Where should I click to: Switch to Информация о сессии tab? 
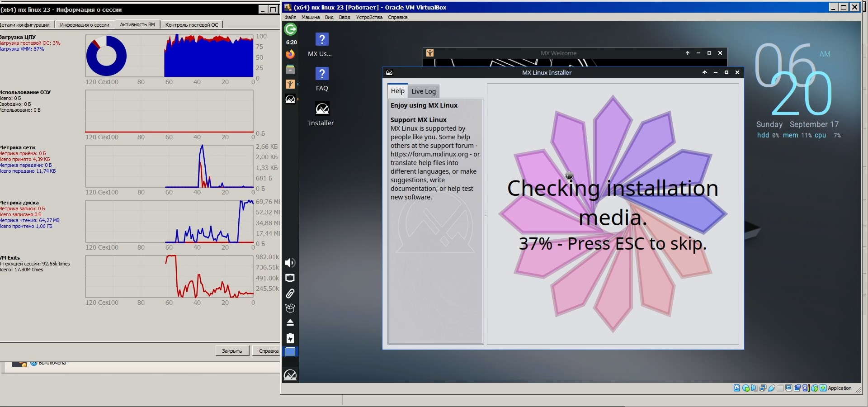[85, 25]
